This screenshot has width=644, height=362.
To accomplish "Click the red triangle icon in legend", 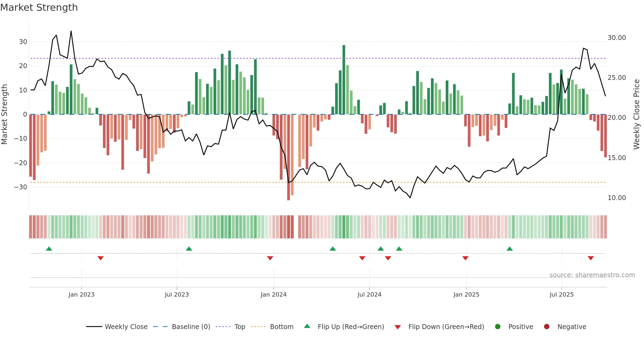I will tap(398, 327).
